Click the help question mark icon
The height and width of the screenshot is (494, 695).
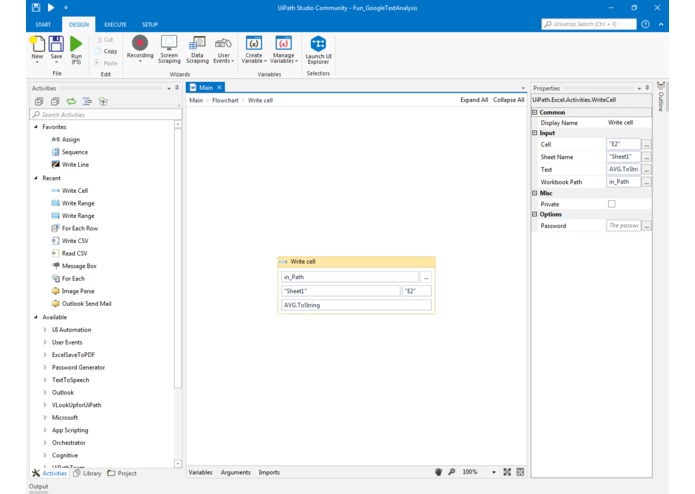tap(645, 24)
